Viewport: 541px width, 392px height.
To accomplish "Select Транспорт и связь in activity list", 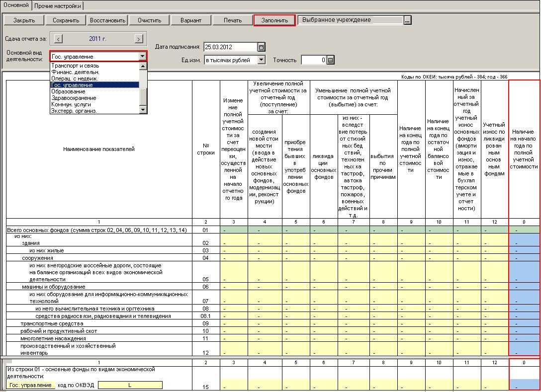I will (95, 66).
